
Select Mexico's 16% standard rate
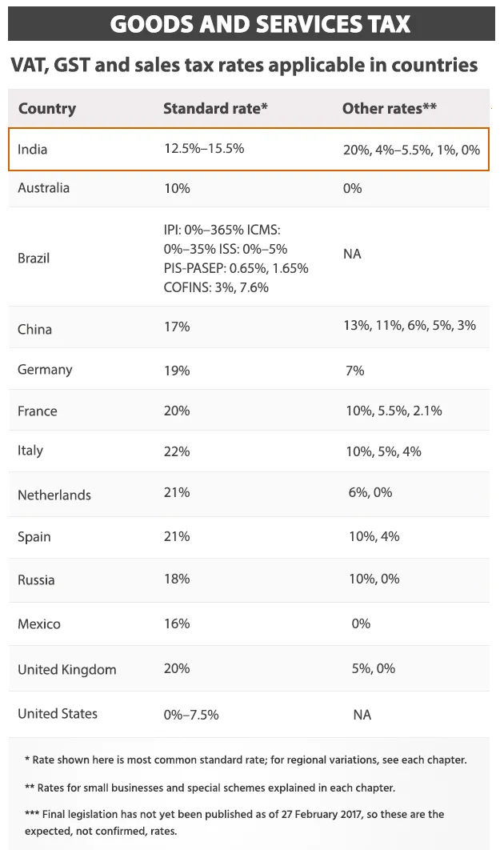coord(177,623)
